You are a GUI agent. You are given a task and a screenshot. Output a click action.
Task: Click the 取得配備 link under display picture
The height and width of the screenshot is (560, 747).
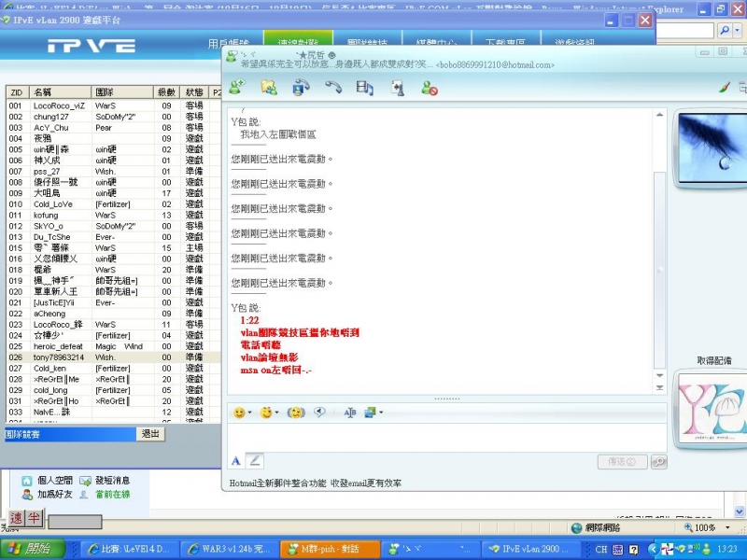(713, 360)
